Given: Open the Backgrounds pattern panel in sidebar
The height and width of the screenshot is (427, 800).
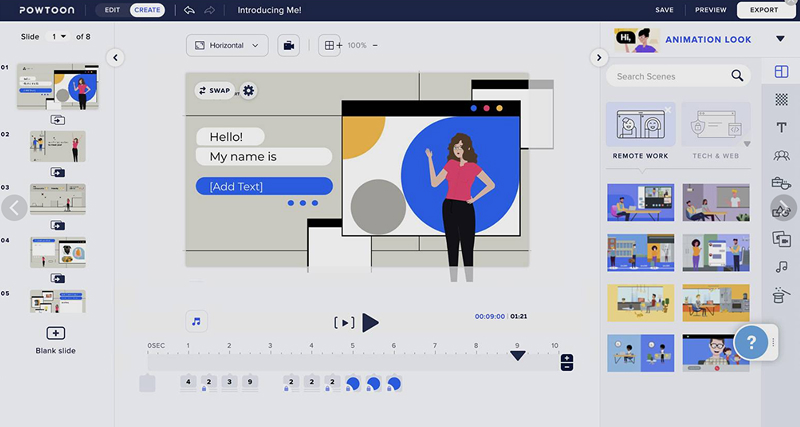Looking at the screenshot, I should click(781, 99).
